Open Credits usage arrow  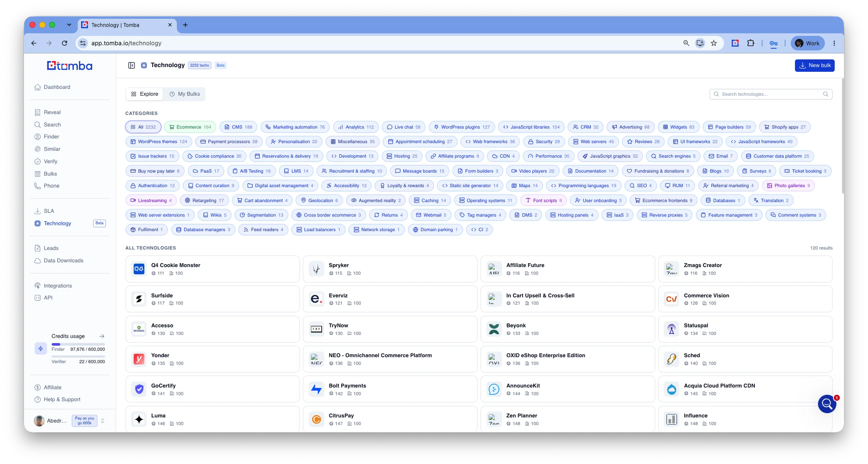pos(102,336)
